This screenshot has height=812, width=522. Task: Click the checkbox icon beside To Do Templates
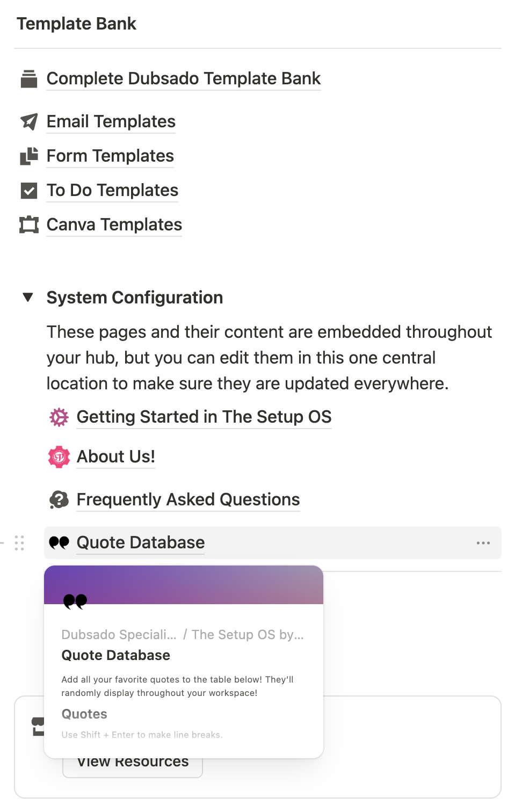pyautogui.click(x=29, y=191)
